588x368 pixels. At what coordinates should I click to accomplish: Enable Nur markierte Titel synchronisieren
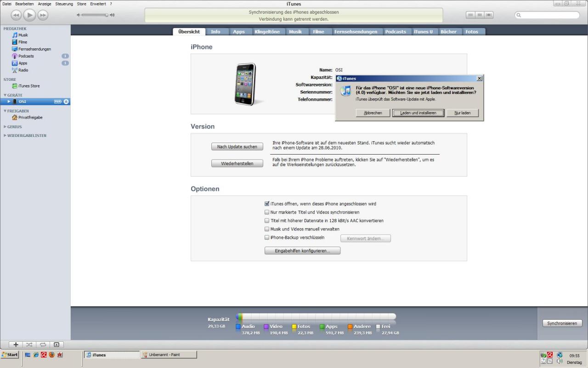[x=267, y=212]
